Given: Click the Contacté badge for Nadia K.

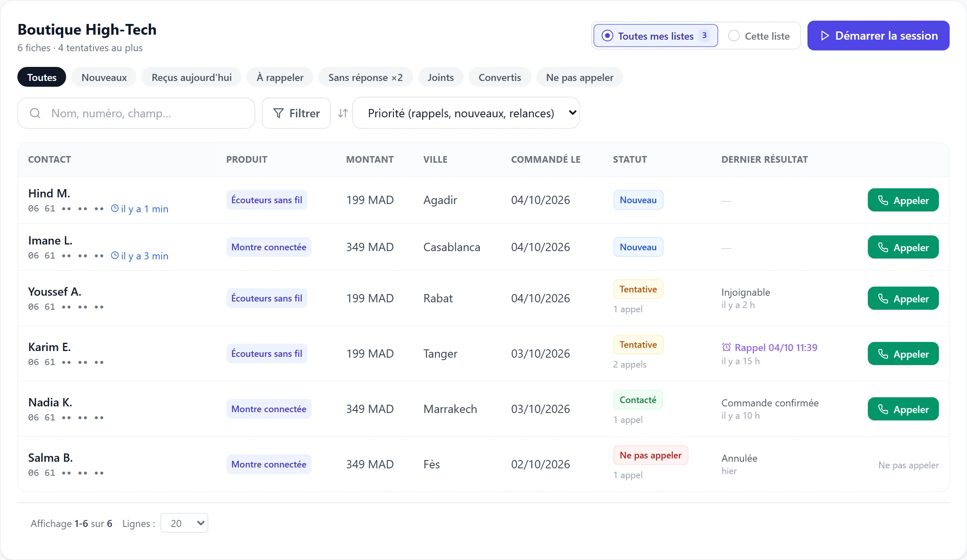Looking at the screenshot, I should point(638,400).
